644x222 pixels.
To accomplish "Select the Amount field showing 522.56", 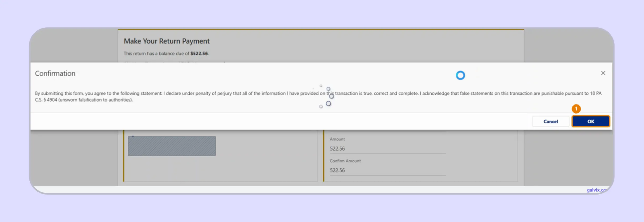I will (x=388, y=149).
